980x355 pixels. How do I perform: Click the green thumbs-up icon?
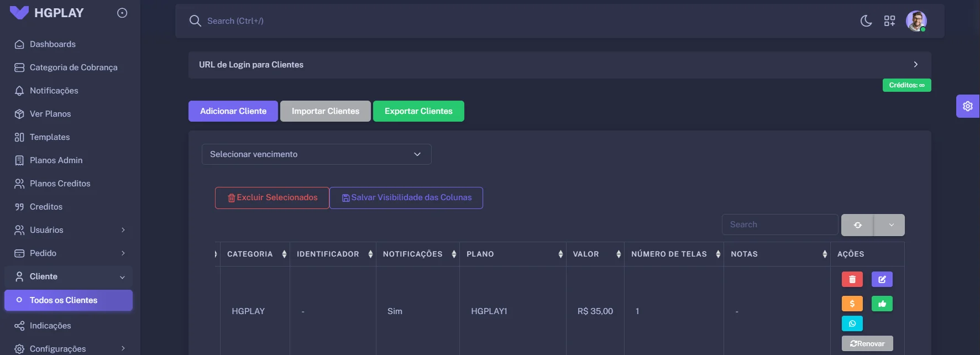click(x=882, y=304)
